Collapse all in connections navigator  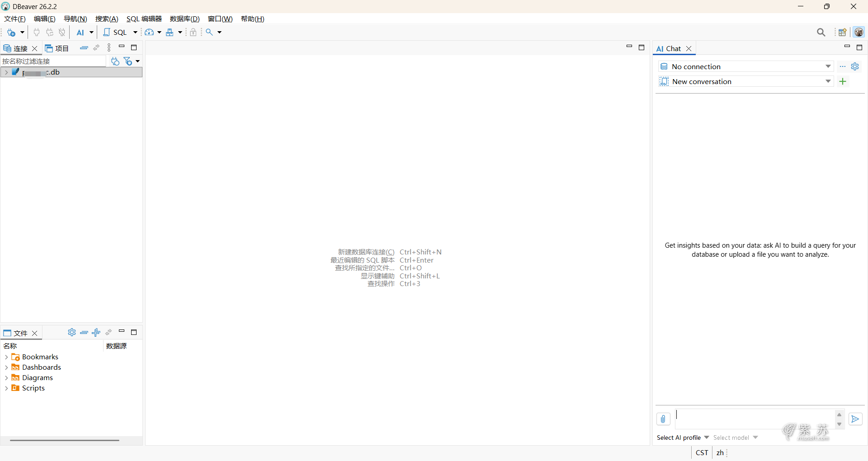(84, 48)
